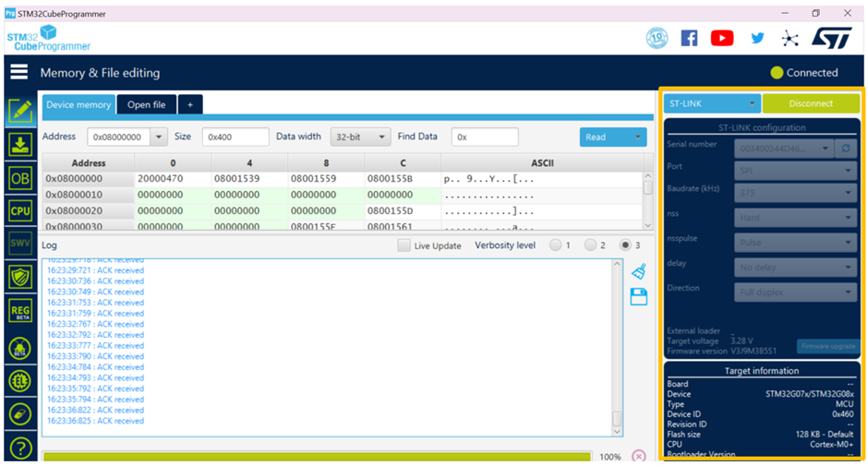Switch to the Open file tab

[146, 104]
